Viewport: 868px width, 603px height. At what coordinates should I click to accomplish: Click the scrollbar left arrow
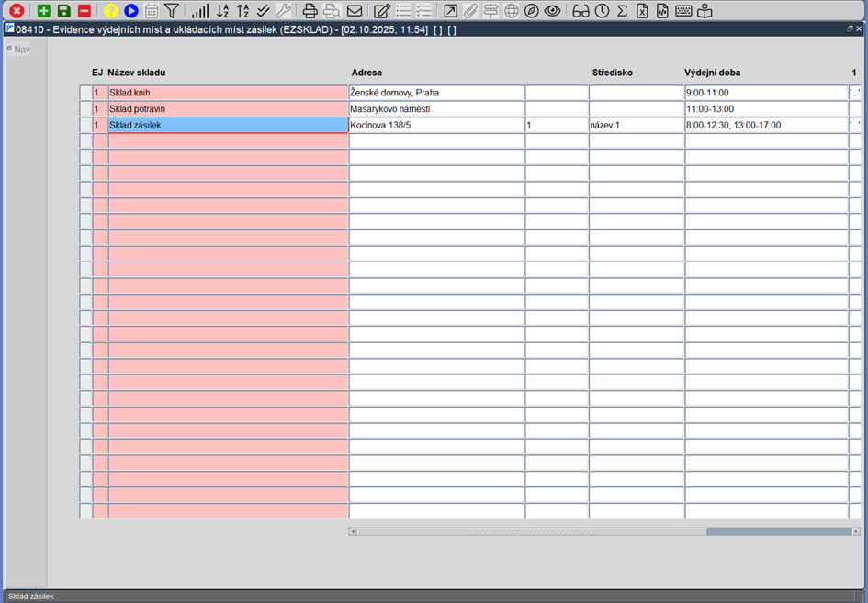click(x=352, y=531)
